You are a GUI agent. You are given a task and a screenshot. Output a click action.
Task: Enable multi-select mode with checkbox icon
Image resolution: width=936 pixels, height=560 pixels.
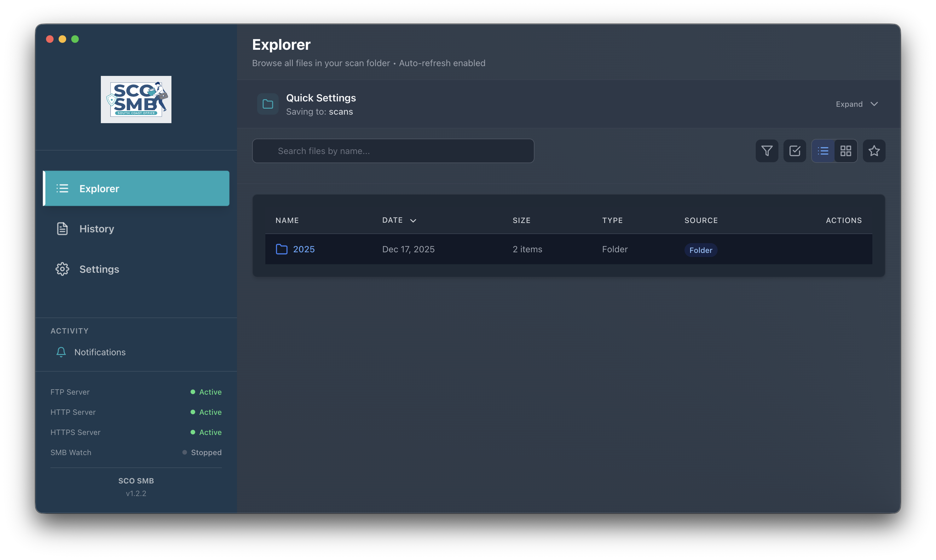[794, 151]
